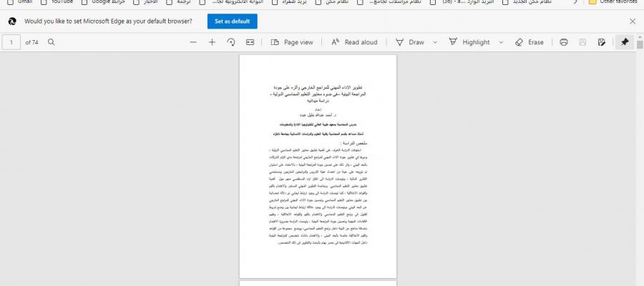Zoom out with the minus icon
This screenshot has height=286, width=644.
point(193,42)
